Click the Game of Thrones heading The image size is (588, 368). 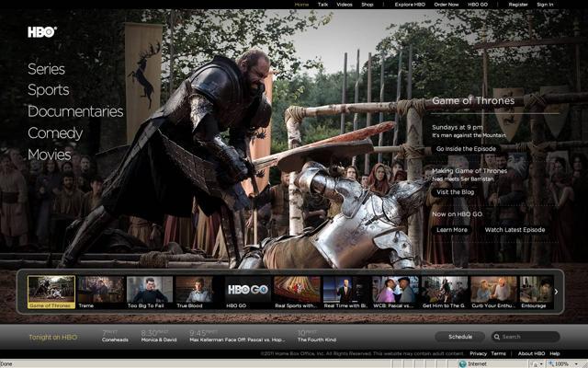473,100
